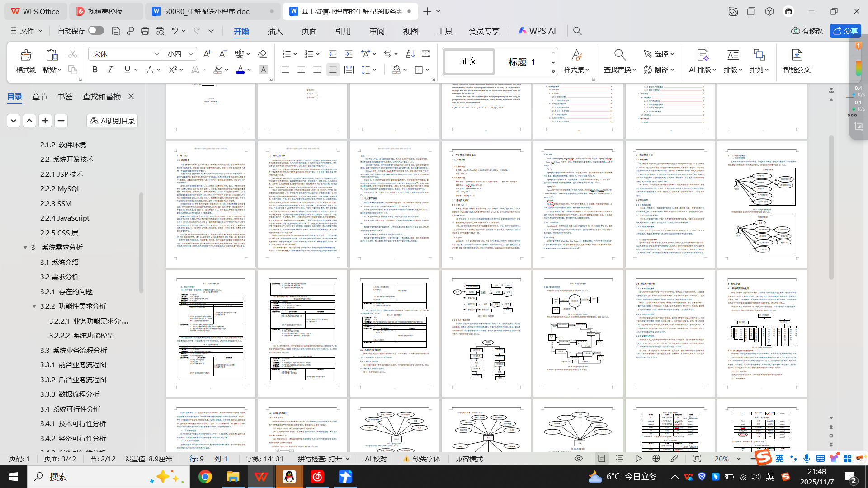This screenshot has width=868, height=488.
Task: Collapse 3.2.2 功能性需求分析 tree node
Action: (34, 306)
